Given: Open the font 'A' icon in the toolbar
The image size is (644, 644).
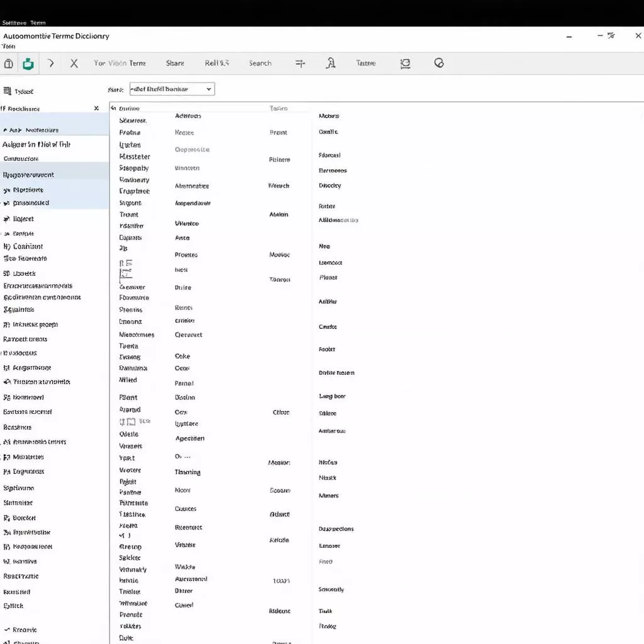Looking at the screenshot, I should [x=331, y=64].
